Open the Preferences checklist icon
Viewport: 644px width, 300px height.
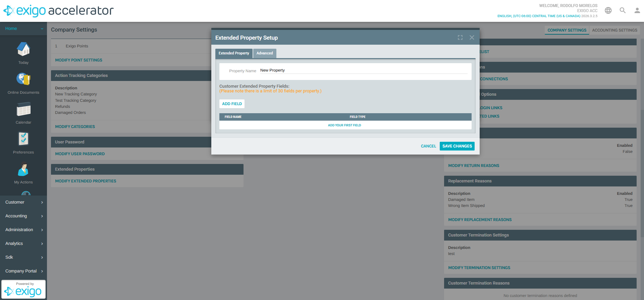pos(23,139)
